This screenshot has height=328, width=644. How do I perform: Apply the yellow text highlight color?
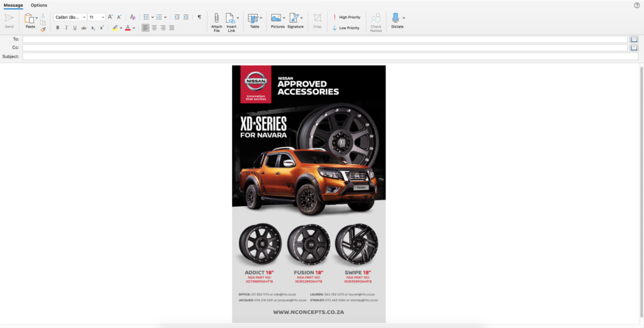coord(116,28)
